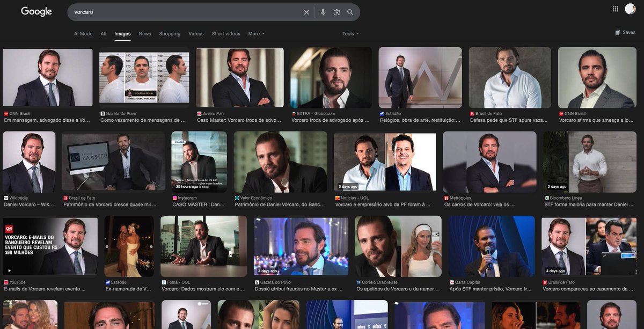644x329 pixels.
Task: Expand the More search categories dropdown
Action: [257, 34]
